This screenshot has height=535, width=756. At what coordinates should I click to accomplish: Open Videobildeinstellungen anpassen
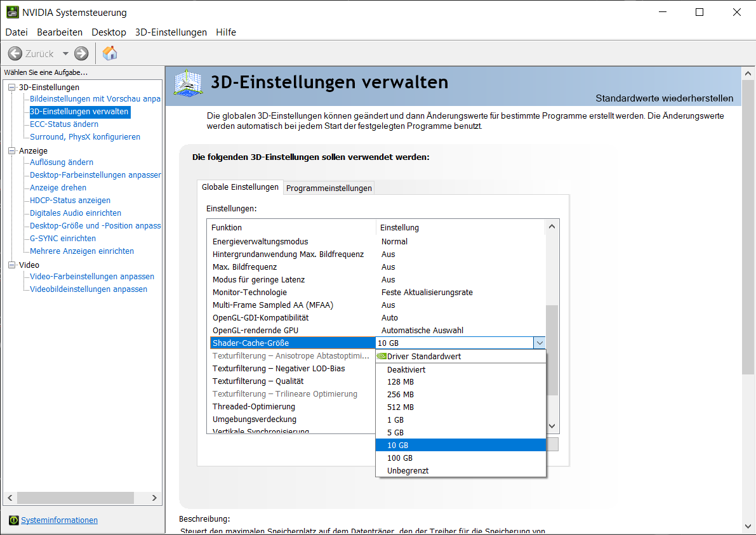(89, 289)
